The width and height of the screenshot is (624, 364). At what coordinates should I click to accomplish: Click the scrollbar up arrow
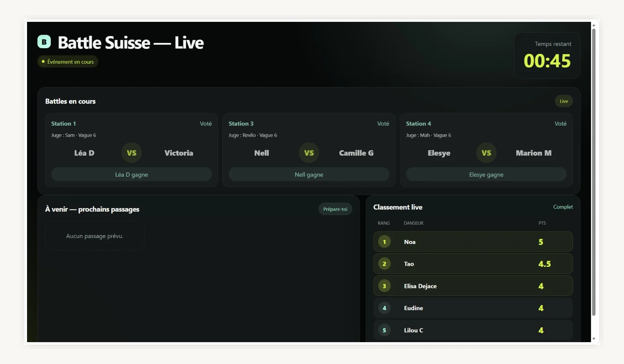coord(593,25)
